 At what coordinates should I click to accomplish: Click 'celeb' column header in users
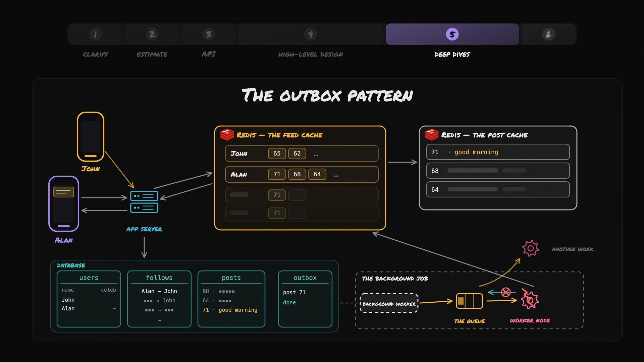pos(108,290)
